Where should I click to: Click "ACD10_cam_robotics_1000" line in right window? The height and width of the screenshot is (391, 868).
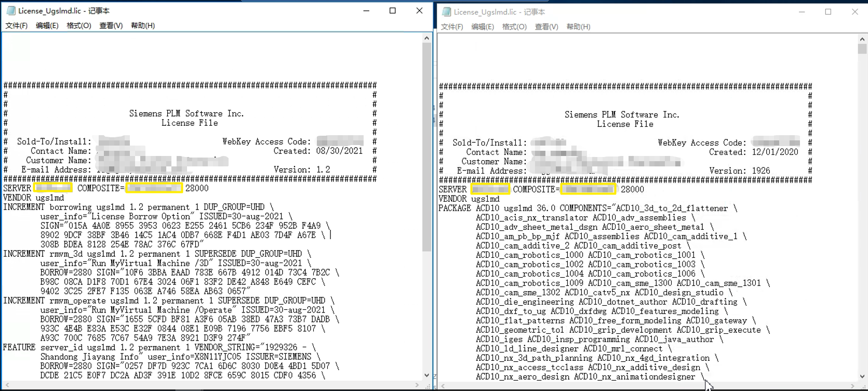point(590,255)
